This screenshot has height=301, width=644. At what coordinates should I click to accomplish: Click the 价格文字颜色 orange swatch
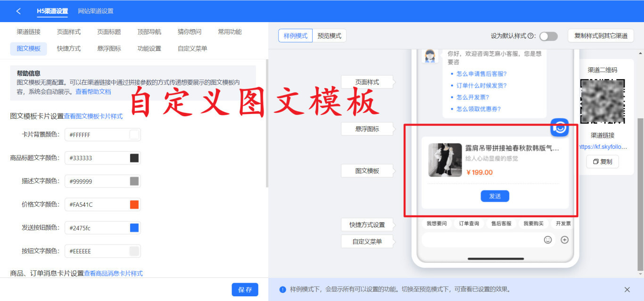[x=134, y=204]
